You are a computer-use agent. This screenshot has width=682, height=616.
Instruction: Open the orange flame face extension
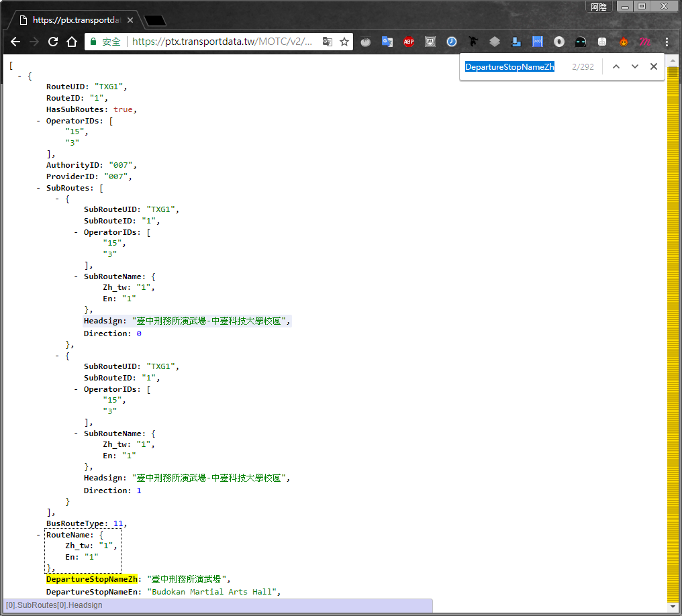tap(624, 42)
